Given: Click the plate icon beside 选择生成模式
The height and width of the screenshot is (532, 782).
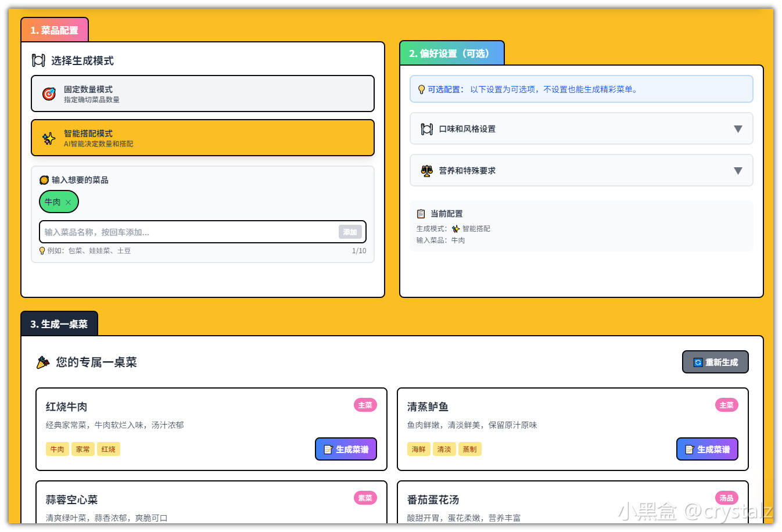Looking at the screenshot, I should point(38,60).
